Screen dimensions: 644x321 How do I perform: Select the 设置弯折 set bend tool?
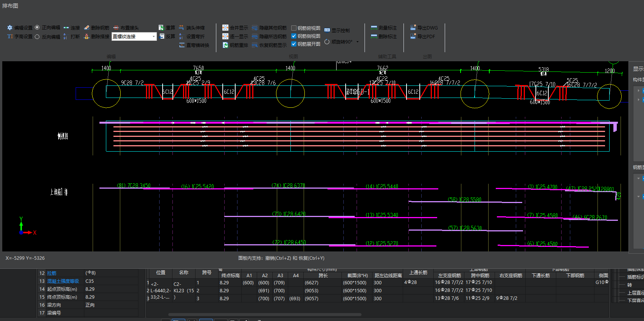click(x=192, y=37)
